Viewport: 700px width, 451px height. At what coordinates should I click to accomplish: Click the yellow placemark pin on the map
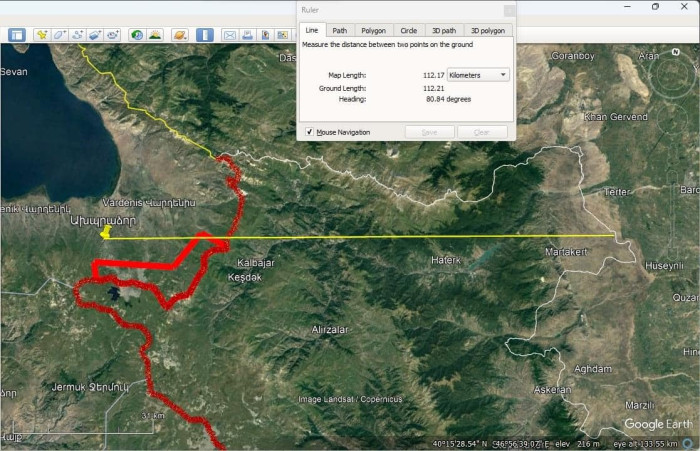pos(106,233)
